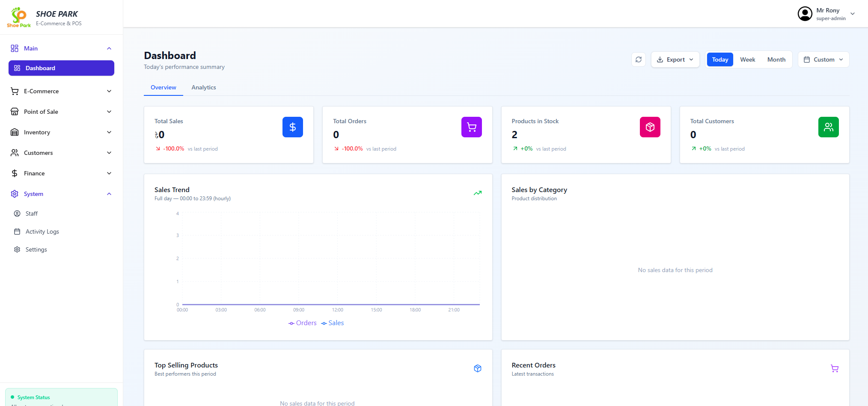Open the Mr Rony account menu chevron
The width and height of the screenshot is (868, 406).
pos(853,14)
